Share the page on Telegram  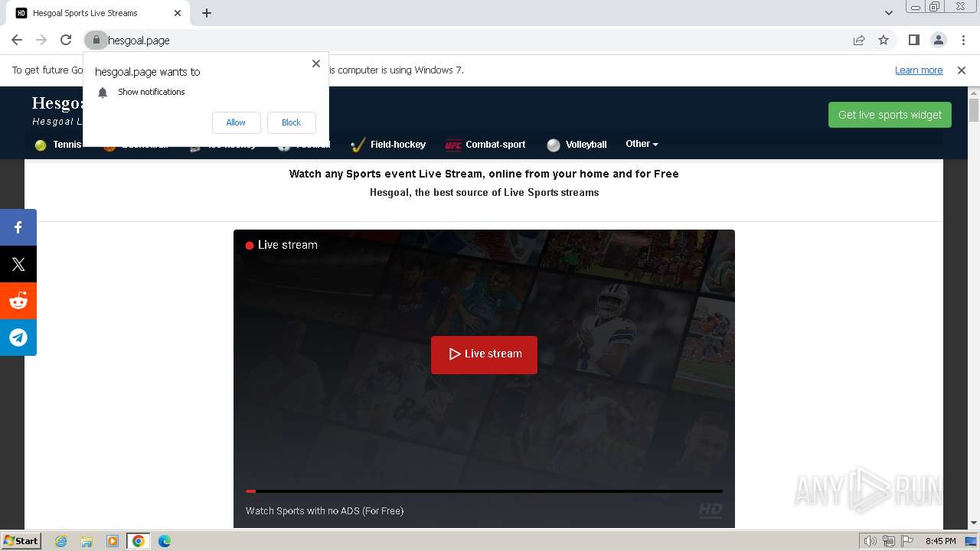click(x=18, y=337)
